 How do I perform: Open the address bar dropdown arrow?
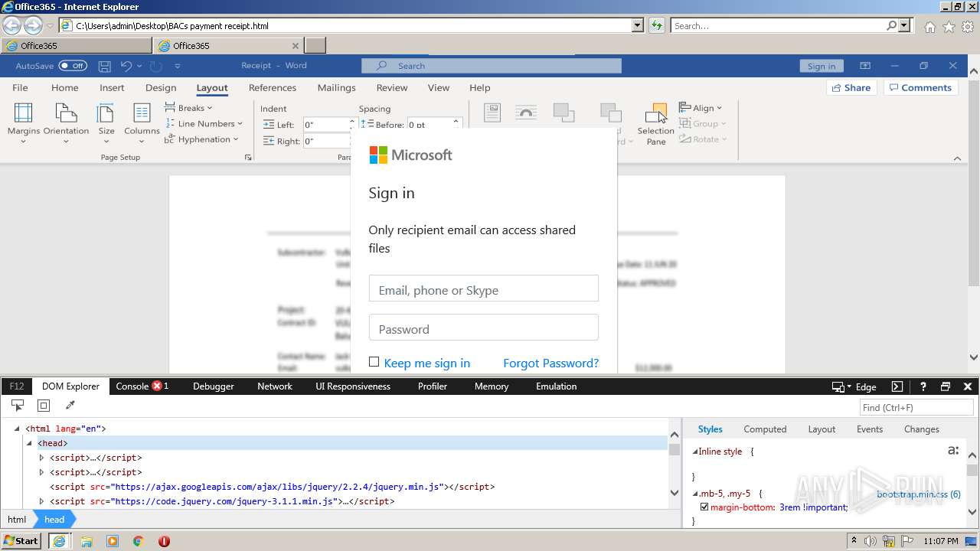tap(638, 25)
